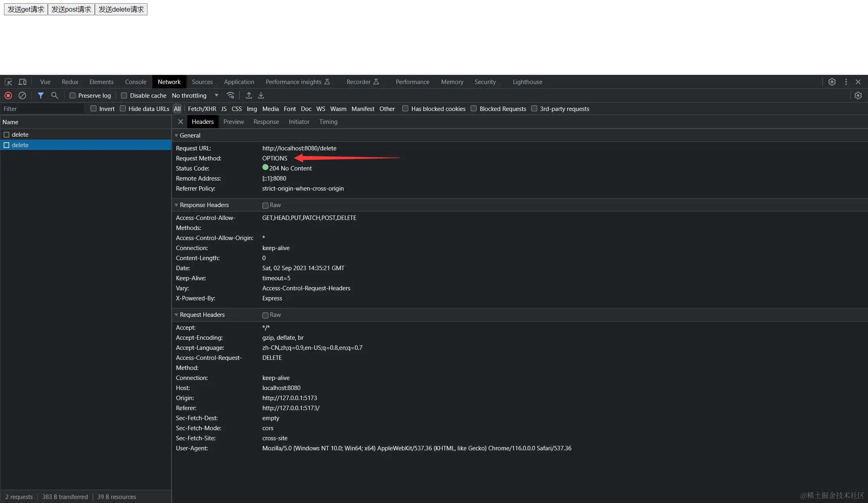Click the record network log icon

tap(8, 96)
